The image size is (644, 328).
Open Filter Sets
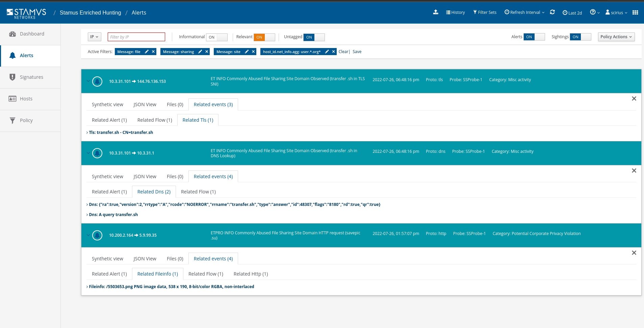tap(485, 12)
